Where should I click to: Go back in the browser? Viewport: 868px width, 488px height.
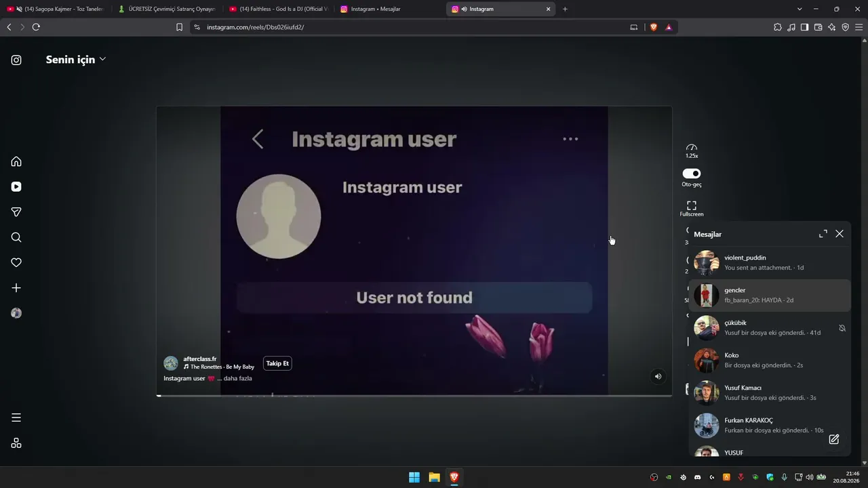tap(9, 27)
